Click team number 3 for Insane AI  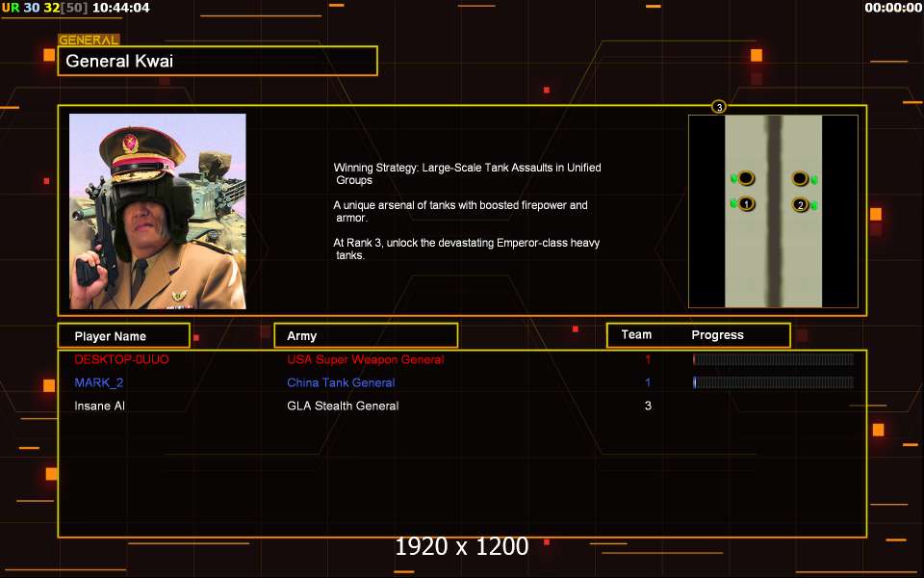click(648, 406)
